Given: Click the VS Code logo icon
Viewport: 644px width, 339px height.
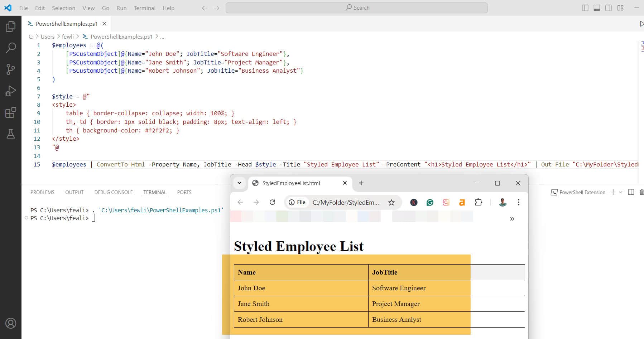Looking at the screenshot, I should 8,8.
